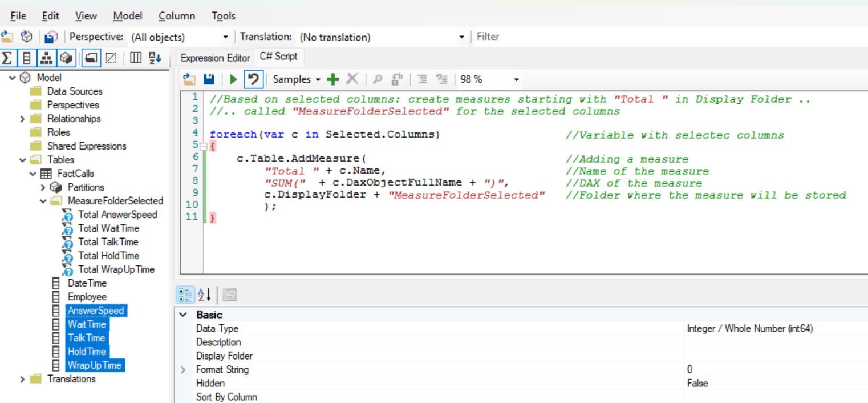Open the Perspective (All objects) dropdown

(x=225, y=37)
